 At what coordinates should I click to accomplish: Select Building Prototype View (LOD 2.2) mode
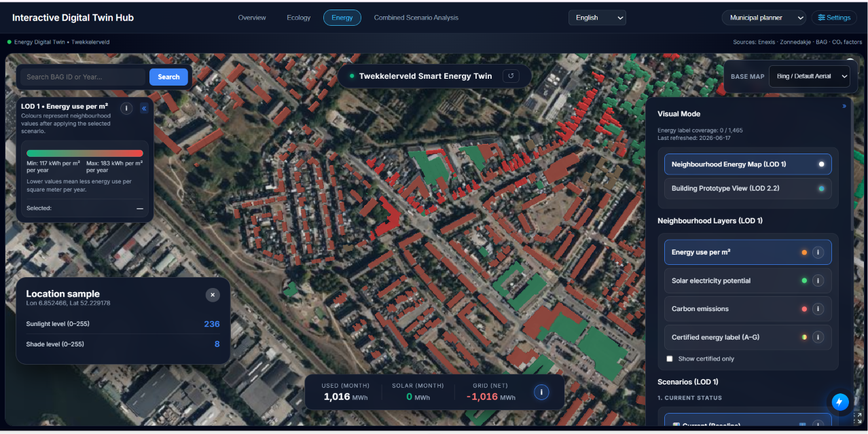pos(748,188)
